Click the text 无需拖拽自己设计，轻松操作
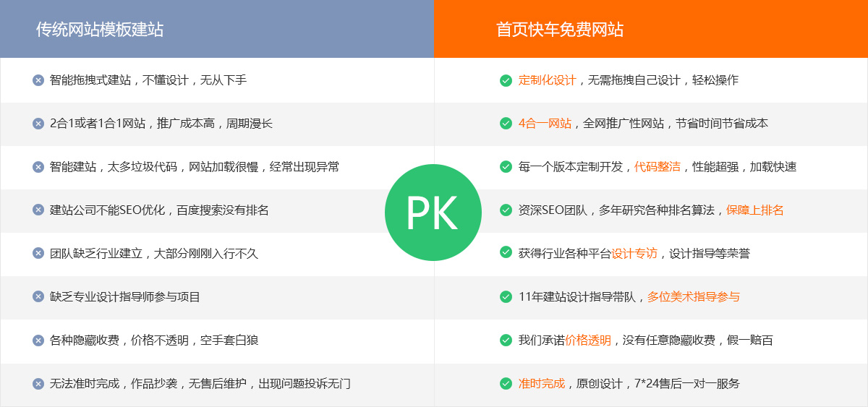 [x=663, y=80]
